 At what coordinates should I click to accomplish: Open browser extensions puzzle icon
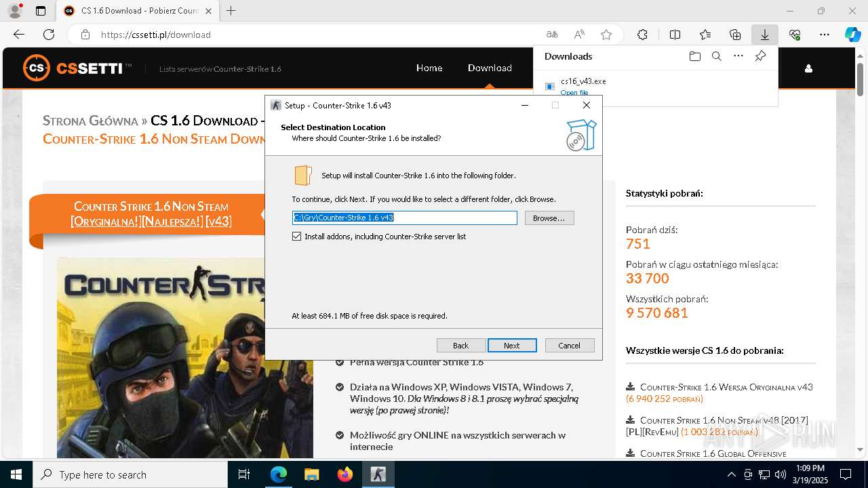click(x=642, y=35)
